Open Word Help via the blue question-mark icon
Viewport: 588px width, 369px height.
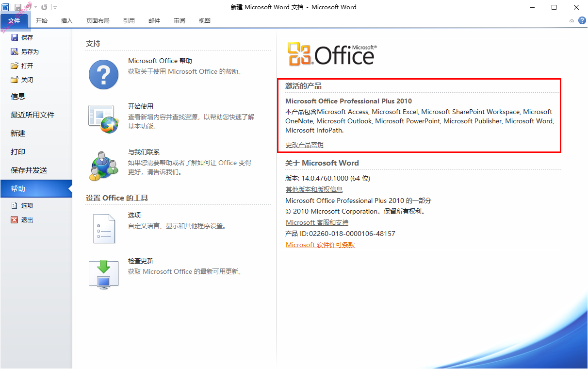[x=582, y=20]
